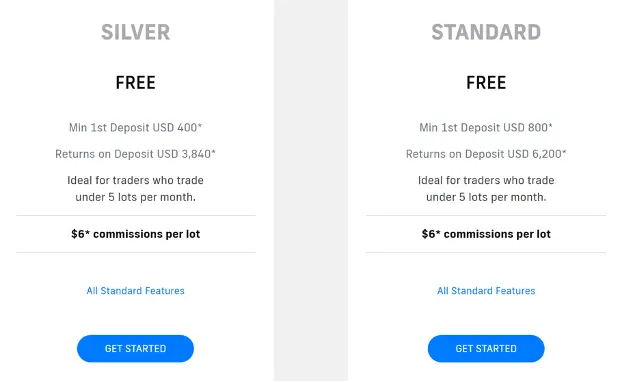Click the $6 commissions per lot text in Silver
620x382 pixels.
pos(135,234)
